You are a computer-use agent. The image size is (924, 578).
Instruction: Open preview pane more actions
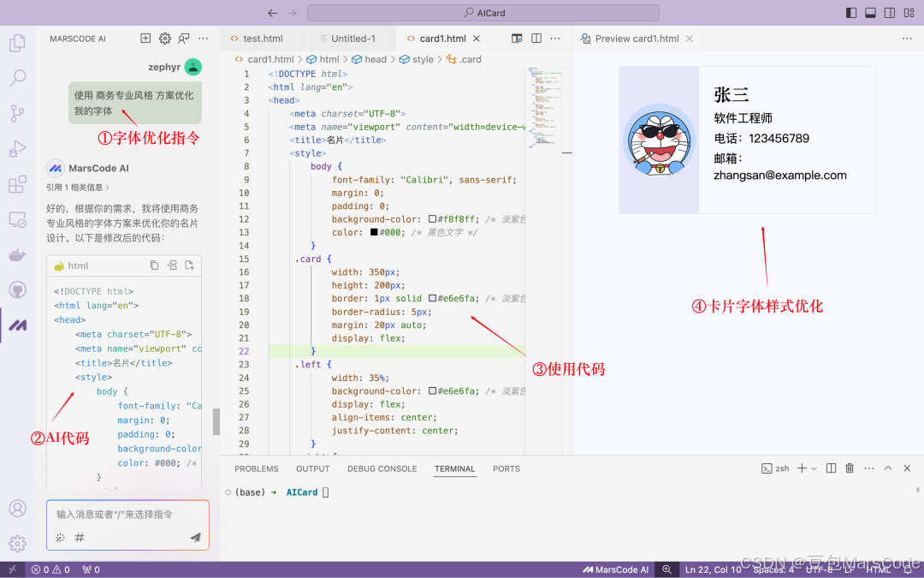[907, 39]
